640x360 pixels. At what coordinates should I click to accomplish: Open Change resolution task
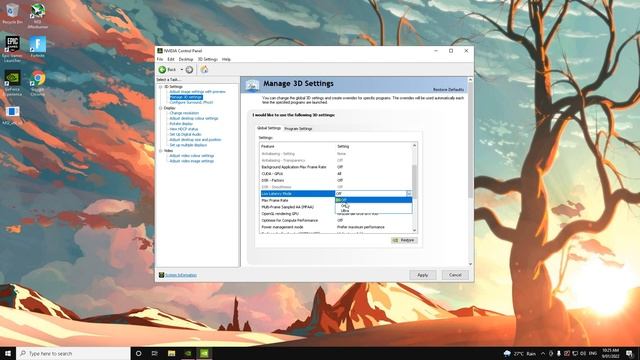pyautogui.click(x=184, y=113)
